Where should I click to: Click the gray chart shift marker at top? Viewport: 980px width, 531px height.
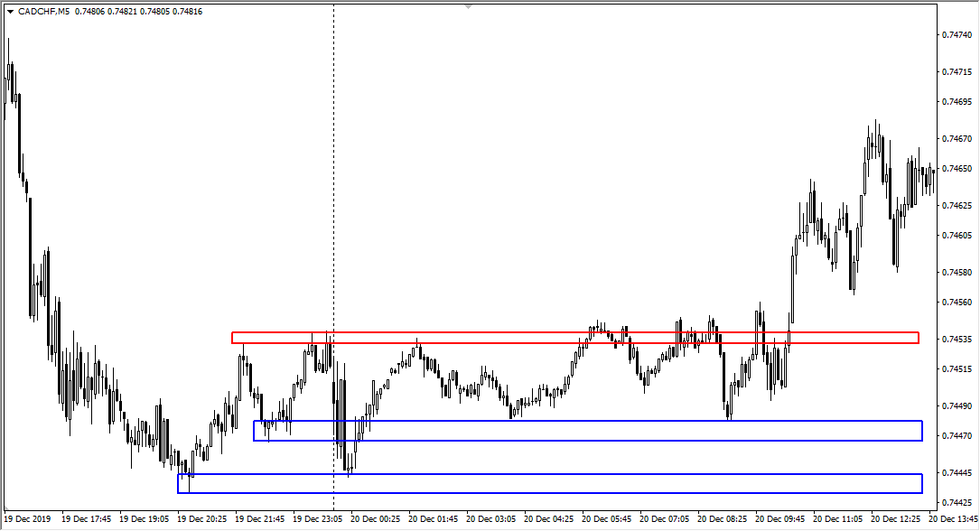pyautogui.click(x=468, y=7)
